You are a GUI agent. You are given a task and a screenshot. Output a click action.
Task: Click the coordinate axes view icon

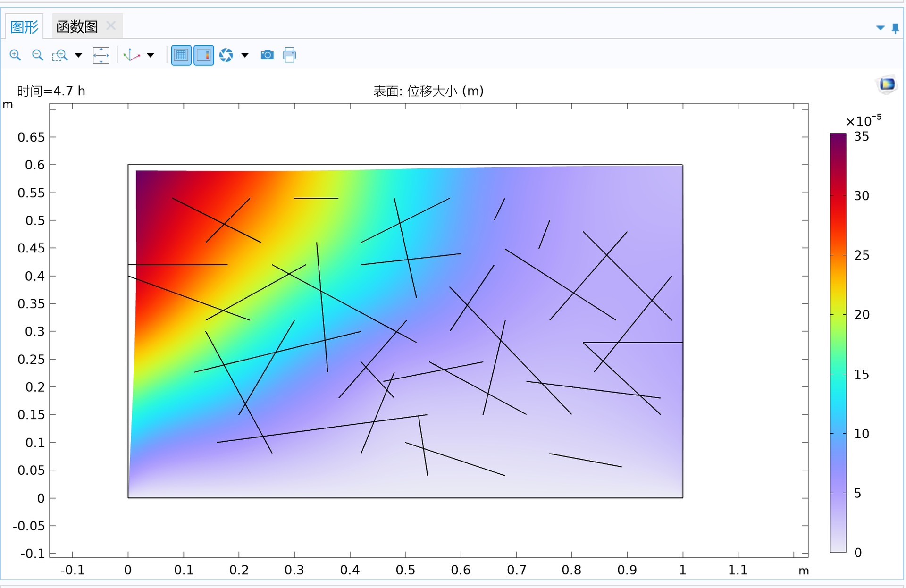click(132, 55)
